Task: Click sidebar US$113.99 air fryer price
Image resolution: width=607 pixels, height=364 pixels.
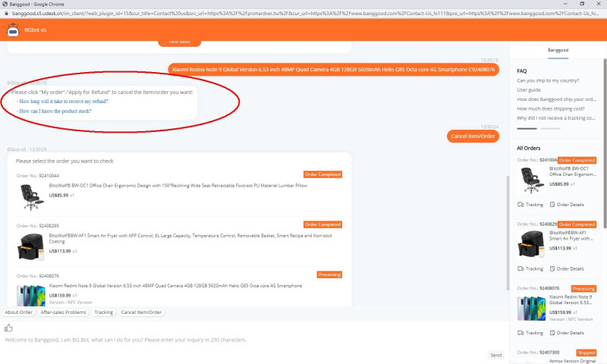Action: tap(560, 248)
